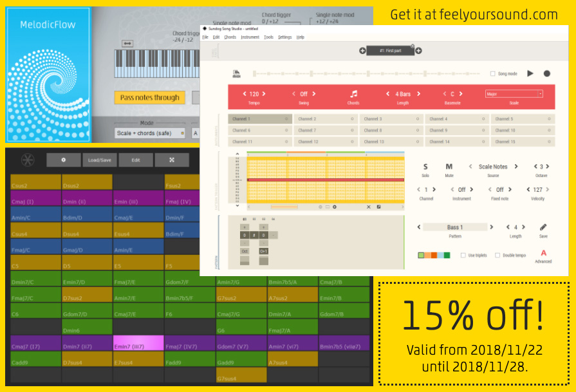Viewport: 576px width, 392px height.
Task: Trigger the Cmaj (I) chord pad
Action: click(x=35, y=198)
